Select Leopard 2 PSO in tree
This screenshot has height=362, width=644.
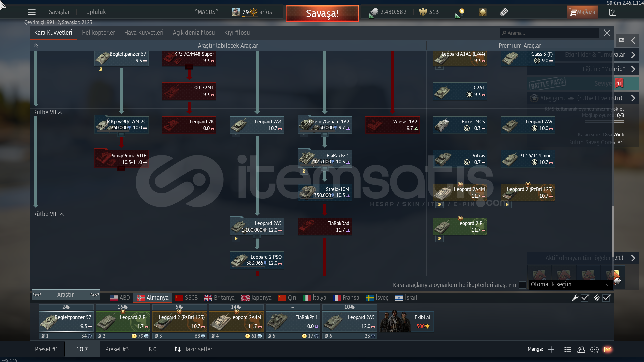[x=257, y=260]
